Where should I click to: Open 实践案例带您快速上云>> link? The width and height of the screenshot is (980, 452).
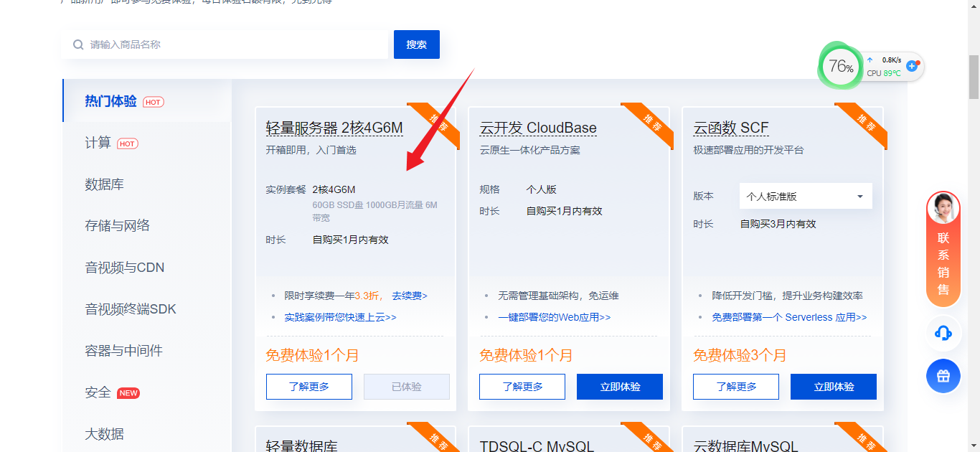point(340,317)
